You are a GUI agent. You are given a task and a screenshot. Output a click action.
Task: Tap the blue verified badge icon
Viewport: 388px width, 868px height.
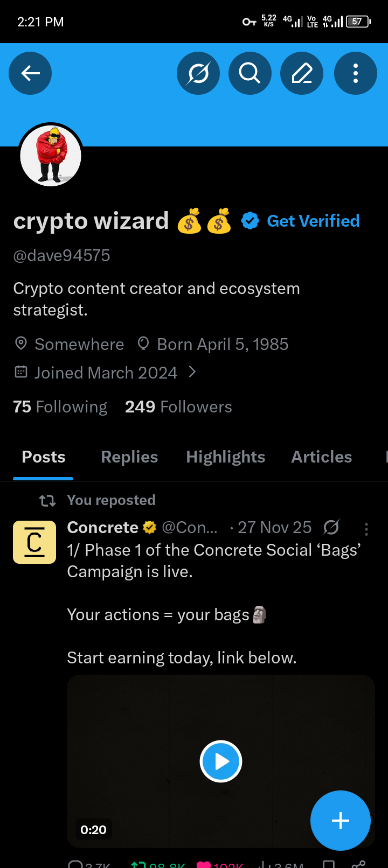pyautogui.click(x=250, y=221)
